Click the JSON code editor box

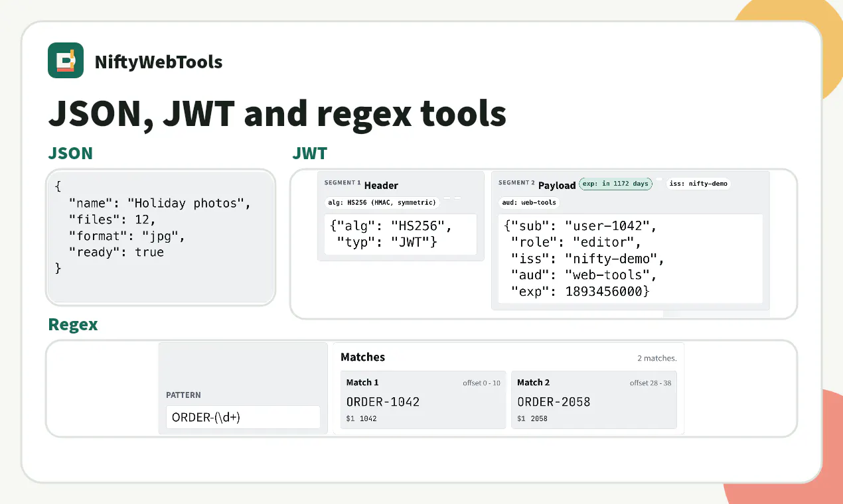161,237
